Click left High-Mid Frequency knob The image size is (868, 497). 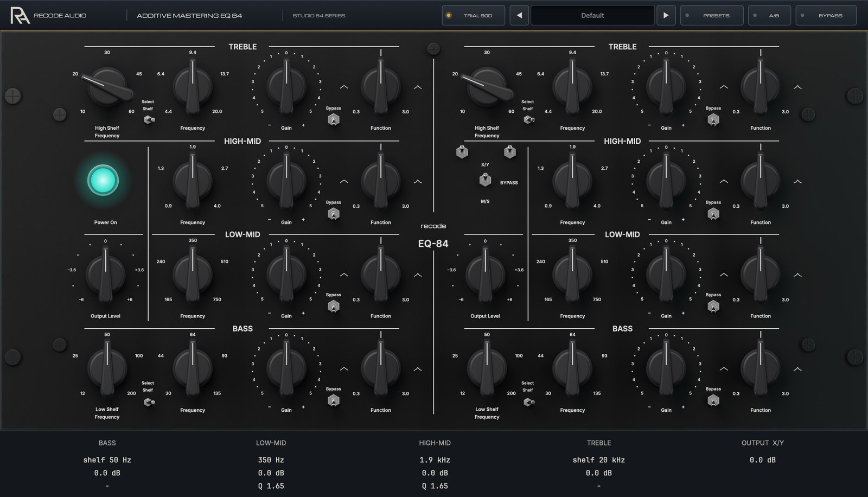pyautogui.click(x=193, y=180)
